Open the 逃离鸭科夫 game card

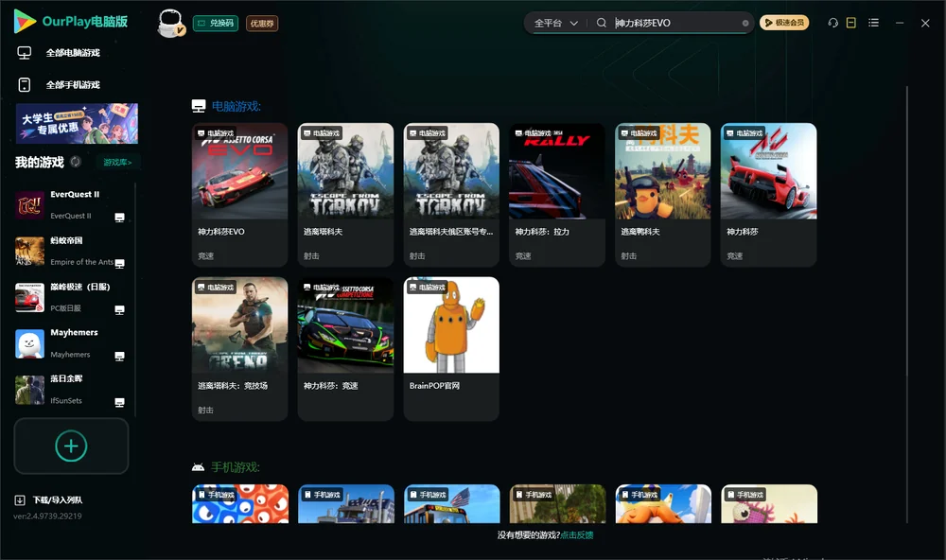[663, 195]
